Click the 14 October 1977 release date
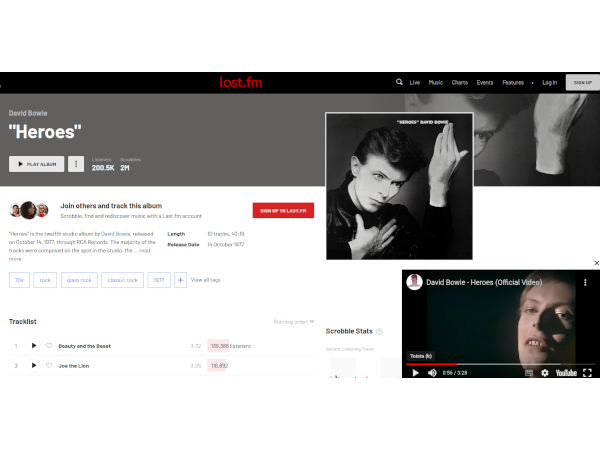600x450 pixels. point(225,245)
